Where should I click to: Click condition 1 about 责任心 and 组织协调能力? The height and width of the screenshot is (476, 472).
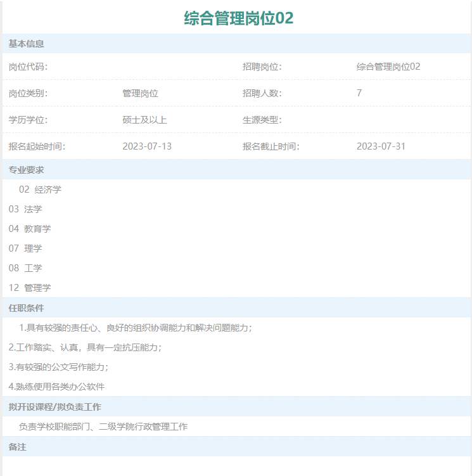136,328
